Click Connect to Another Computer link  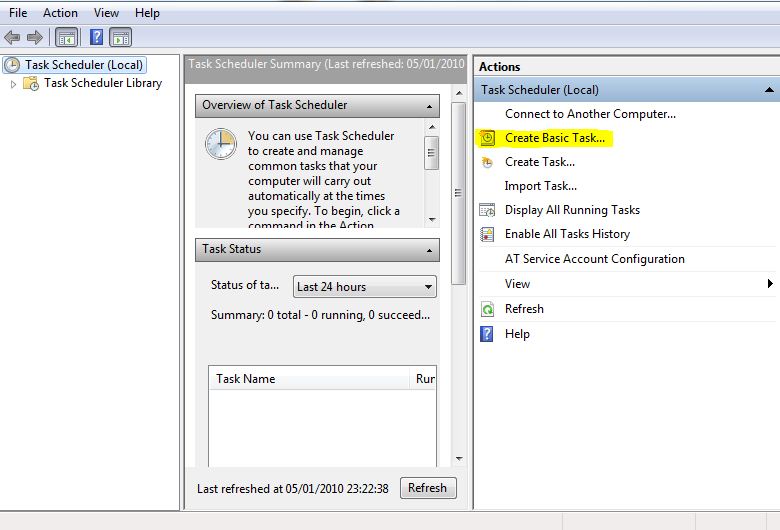click(590, 114)
